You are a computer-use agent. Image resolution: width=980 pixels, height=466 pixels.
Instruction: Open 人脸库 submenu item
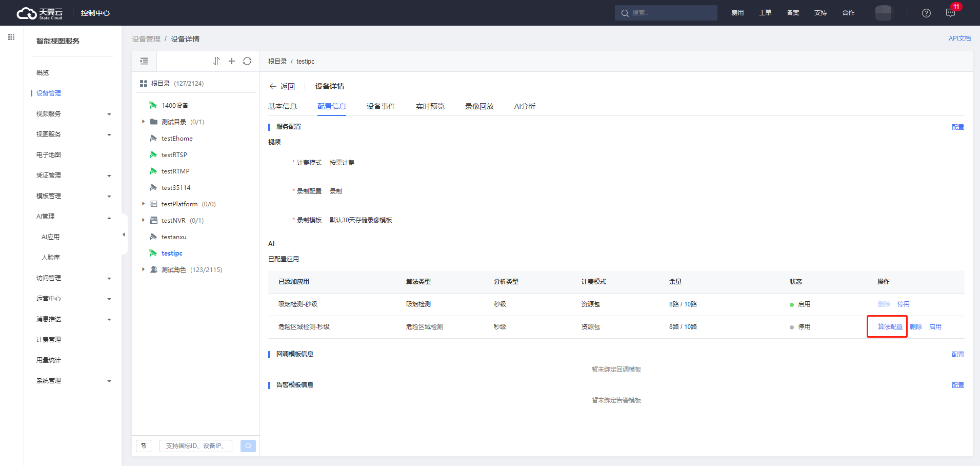[51, 257]
